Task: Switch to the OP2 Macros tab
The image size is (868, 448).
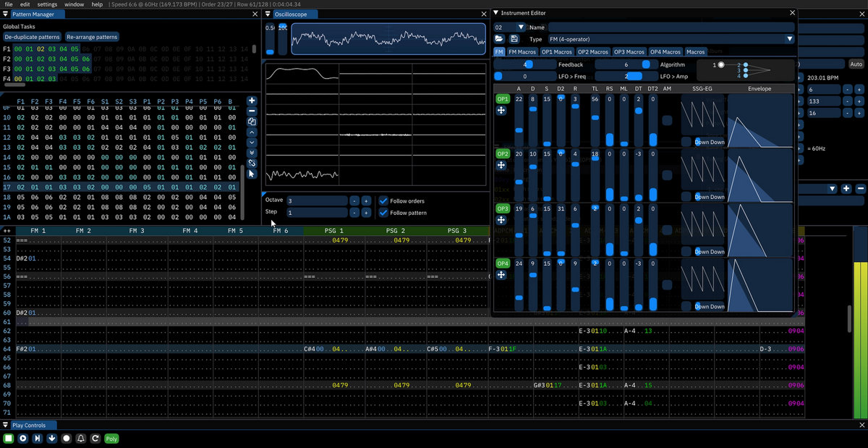Action: [x=593, y=52]
